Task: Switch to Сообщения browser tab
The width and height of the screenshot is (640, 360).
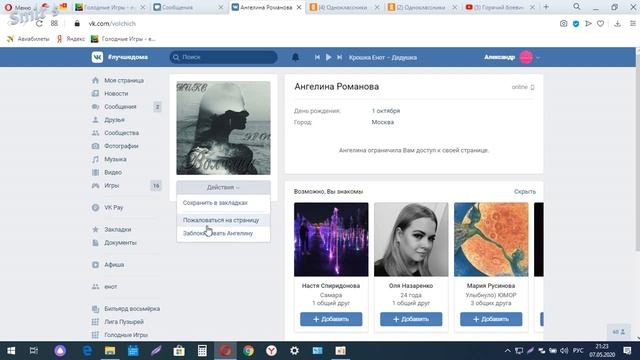Action: 188,7
